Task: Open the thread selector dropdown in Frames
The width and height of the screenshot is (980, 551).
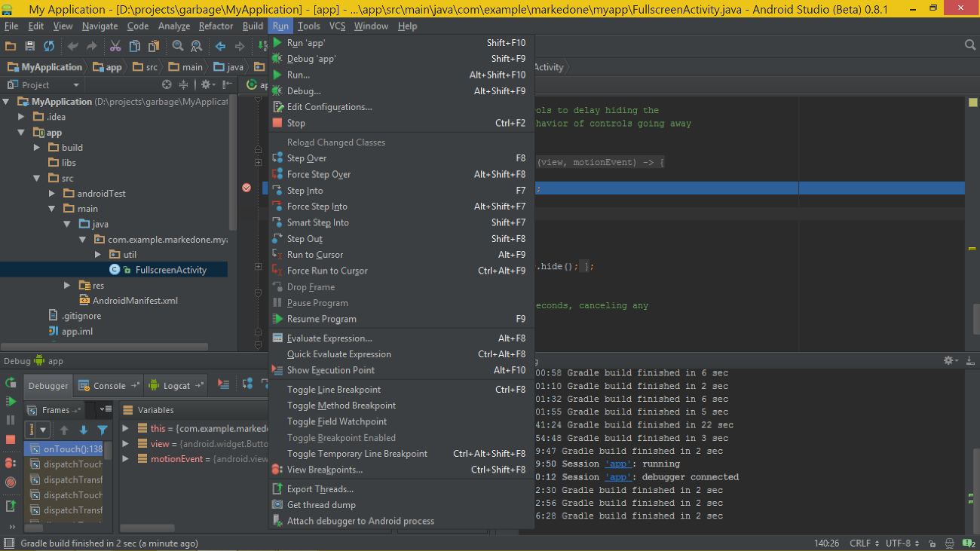Action: pos(38,430)
